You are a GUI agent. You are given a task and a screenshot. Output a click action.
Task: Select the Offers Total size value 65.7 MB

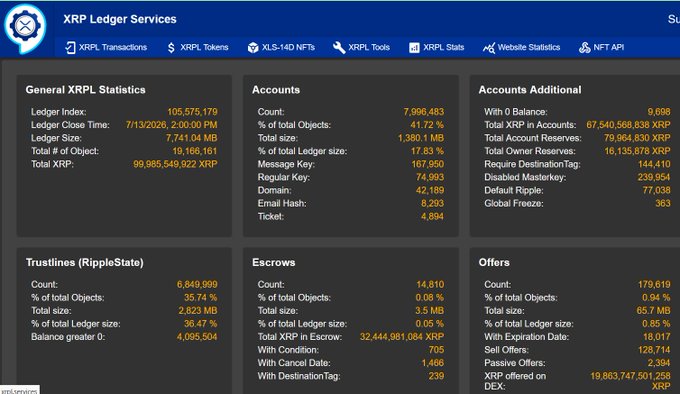pyautogui.click(x=653, y=310)
